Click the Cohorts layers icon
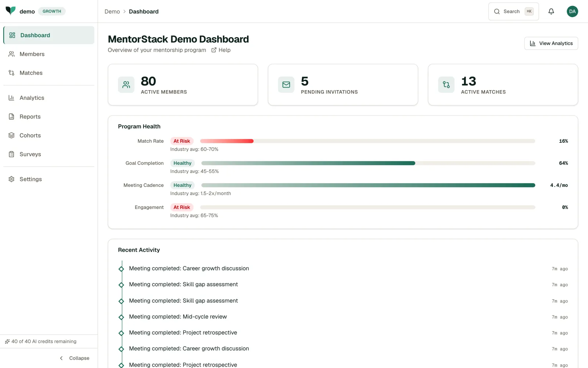The image size is (588, 368). (x=11, y=135)
